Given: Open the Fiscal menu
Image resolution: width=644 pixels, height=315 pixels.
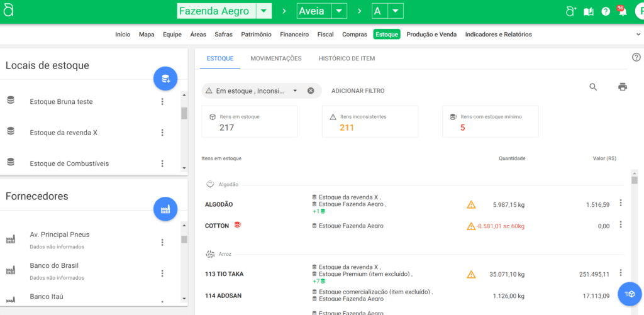Looking at the screenshot, I should click(x=325, y=35).
